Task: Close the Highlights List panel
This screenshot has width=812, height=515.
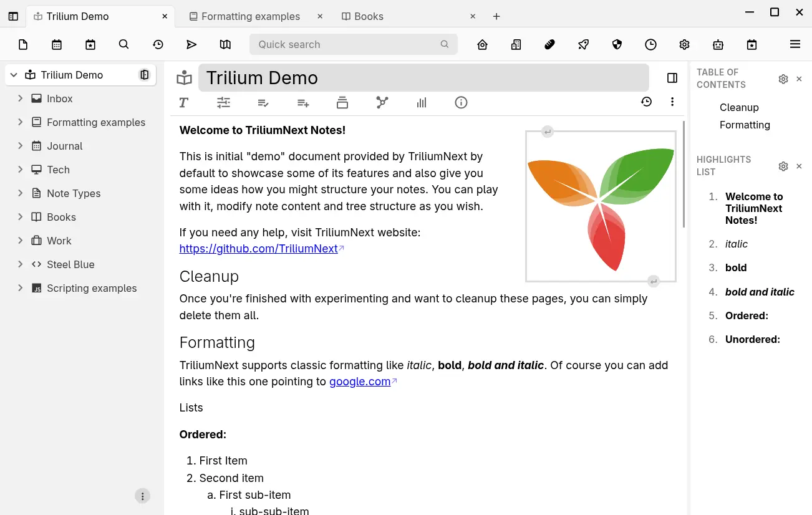Action: coord(799,166)
